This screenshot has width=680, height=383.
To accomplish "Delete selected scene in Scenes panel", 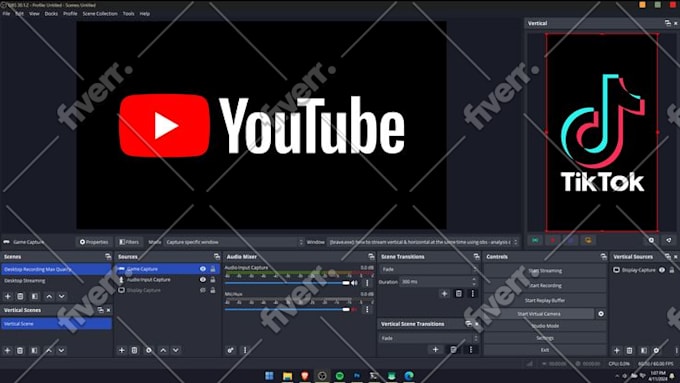I will (x=20, y=296).
